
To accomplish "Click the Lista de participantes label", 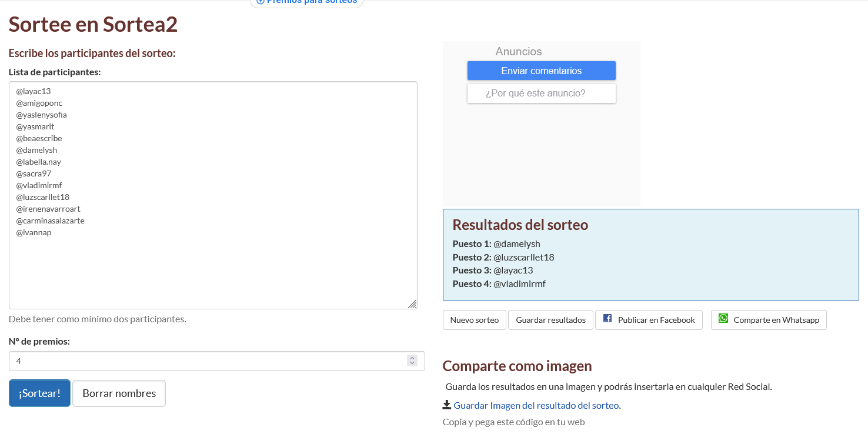I will tap(55, 72).
